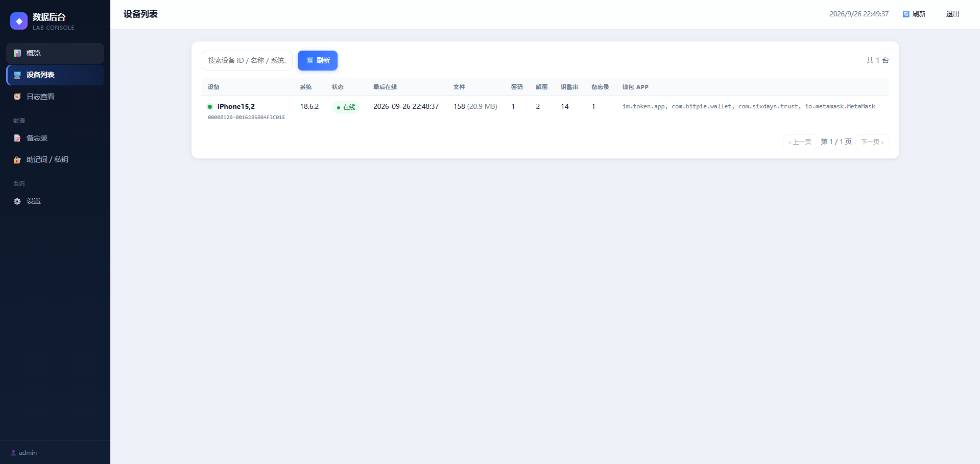Click the 下一页 next page button
The width and height of the screenshot is (980, 464).
click(x=872, y=142)
